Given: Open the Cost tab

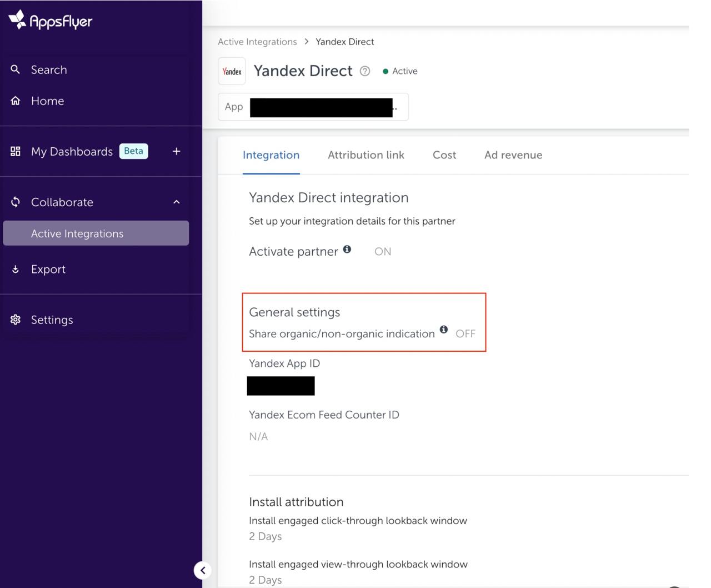Looking at the screenshot, I should [x=444, y=155].
